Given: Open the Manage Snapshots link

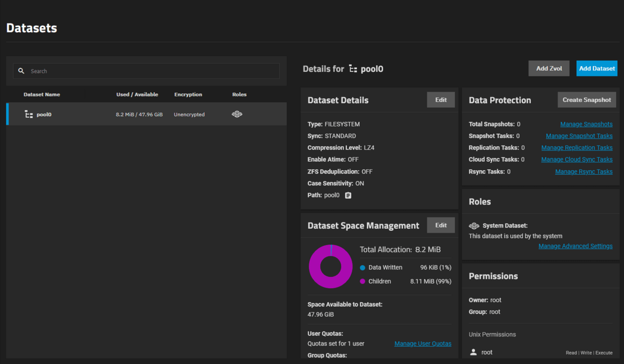Looking at the screenshot, I should point(586,124).
